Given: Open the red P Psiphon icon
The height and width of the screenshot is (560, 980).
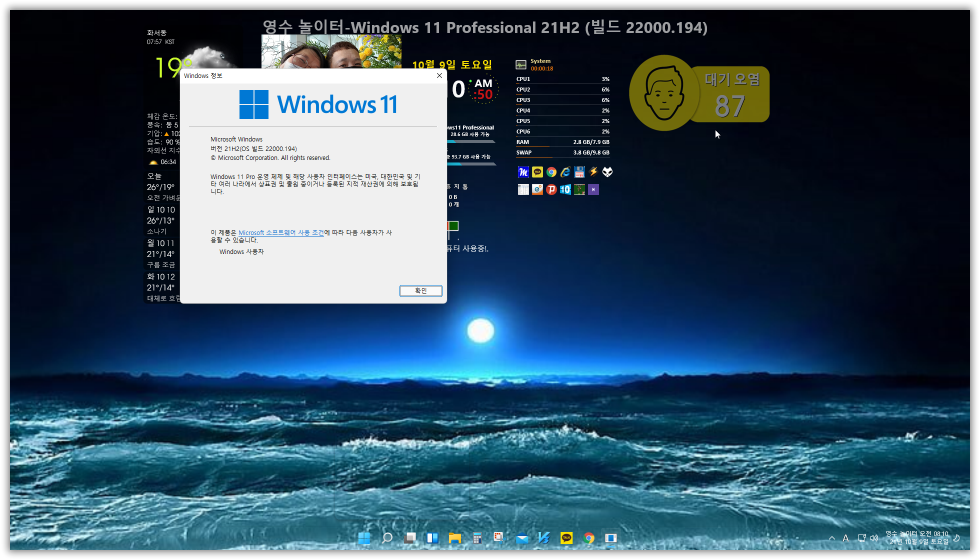Looking at the screenshot, I should click(x=551, y=189).
